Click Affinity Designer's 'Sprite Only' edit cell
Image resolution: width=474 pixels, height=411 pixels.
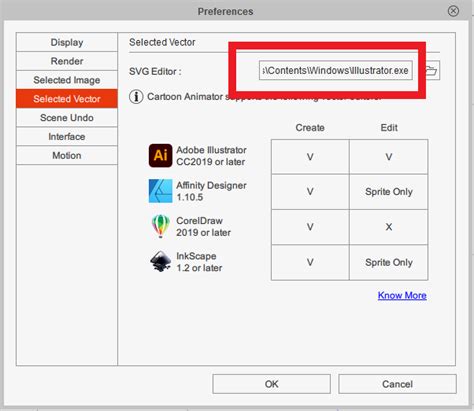(x=389, y=192)
